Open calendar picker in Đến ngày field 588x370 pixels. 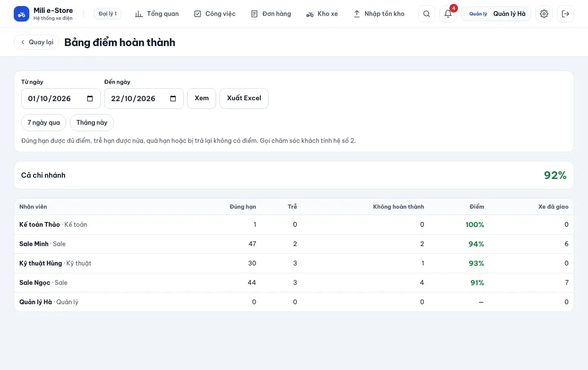pyautogui.click(x=173, y=99)
